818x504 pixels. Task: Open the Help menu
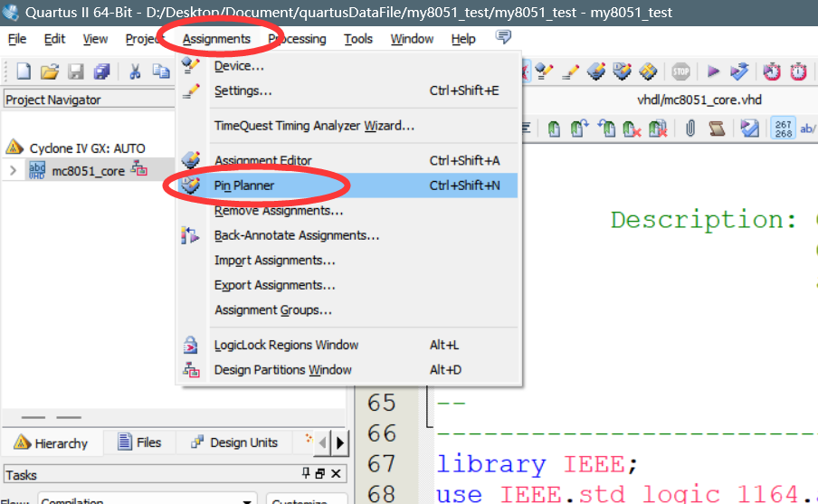coord(463,39)
